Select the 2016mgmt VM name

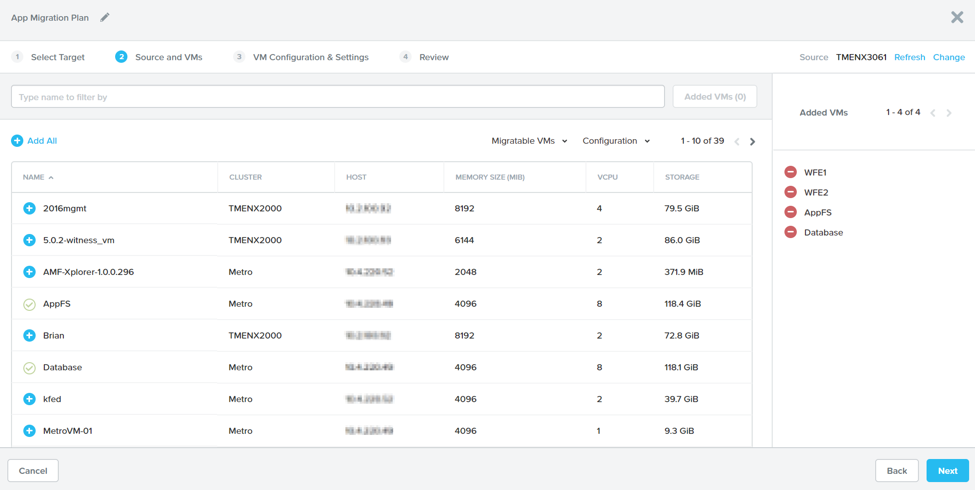65,209
